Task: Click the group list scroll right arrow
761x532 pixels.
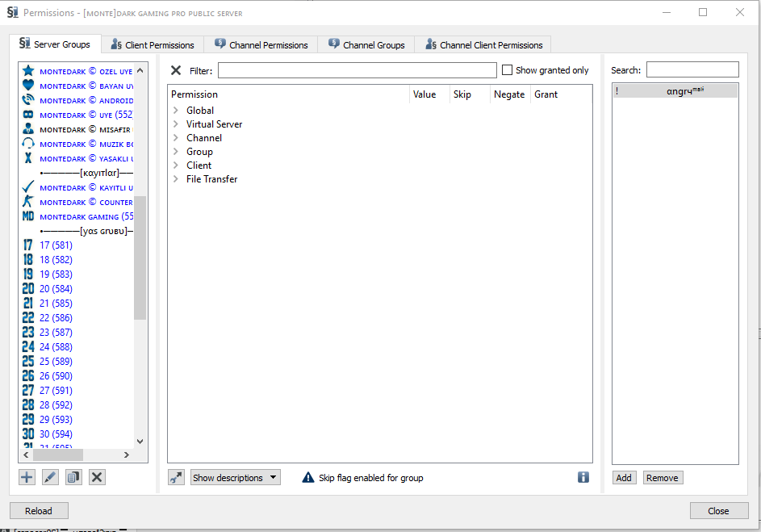Action: pyautogui.click(x=127, y=455)
